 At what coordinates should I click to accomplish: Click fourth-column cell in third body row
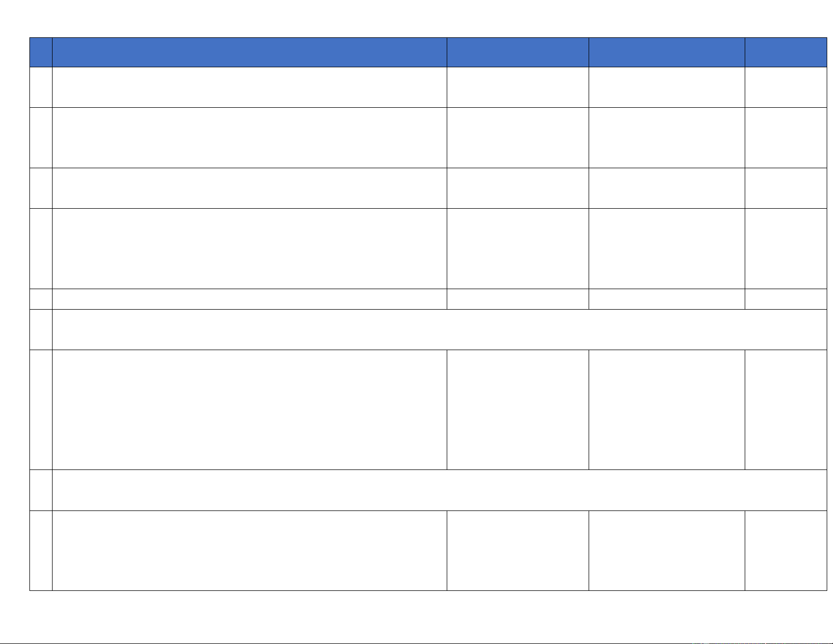(666, 188)
